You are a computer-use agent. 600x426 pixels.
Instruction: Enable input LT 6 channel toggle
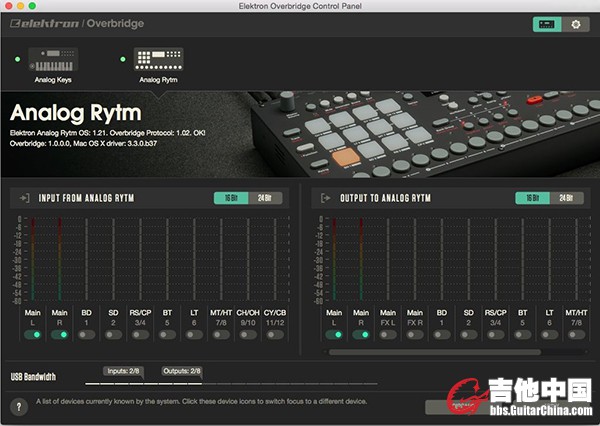(194, 335)
